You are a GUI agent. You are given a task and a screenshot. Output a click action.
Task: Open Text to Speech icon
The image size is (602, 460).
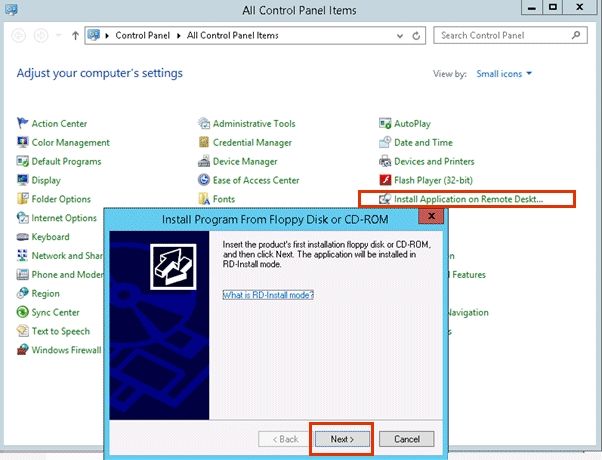tap(22, 331)
